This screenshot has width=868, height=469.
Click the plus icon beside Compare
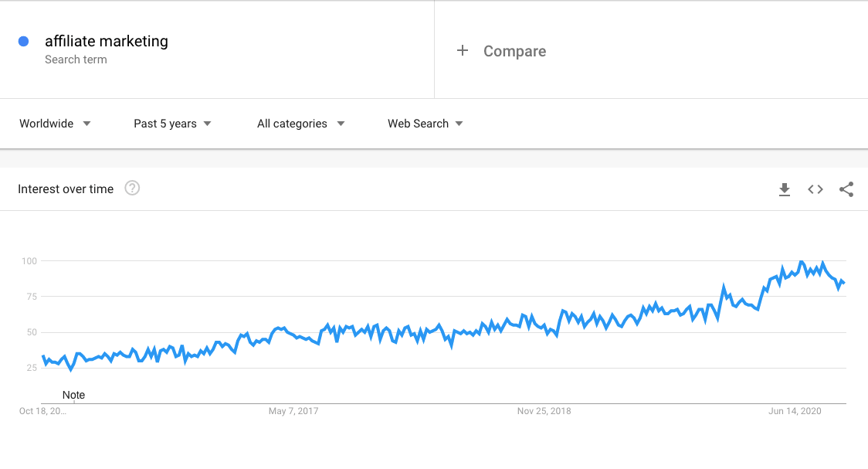point(463,50)
